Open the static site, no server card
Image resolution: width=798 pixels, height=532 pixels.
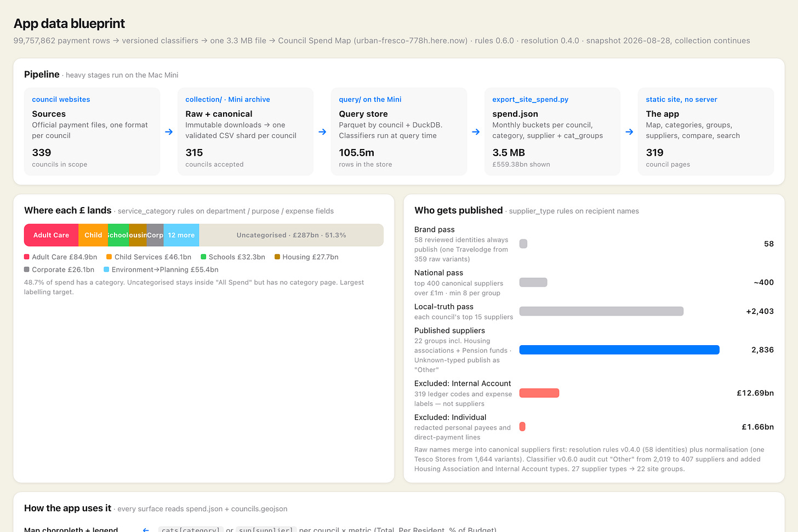(x=706, y=131)
